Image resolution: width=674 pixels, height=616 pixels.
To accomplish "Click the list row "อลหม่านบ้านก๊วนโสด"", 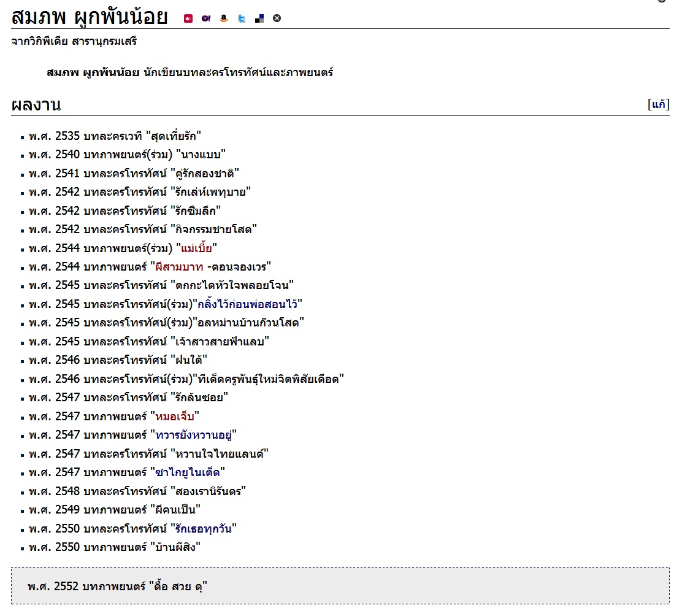I will 166,323.
